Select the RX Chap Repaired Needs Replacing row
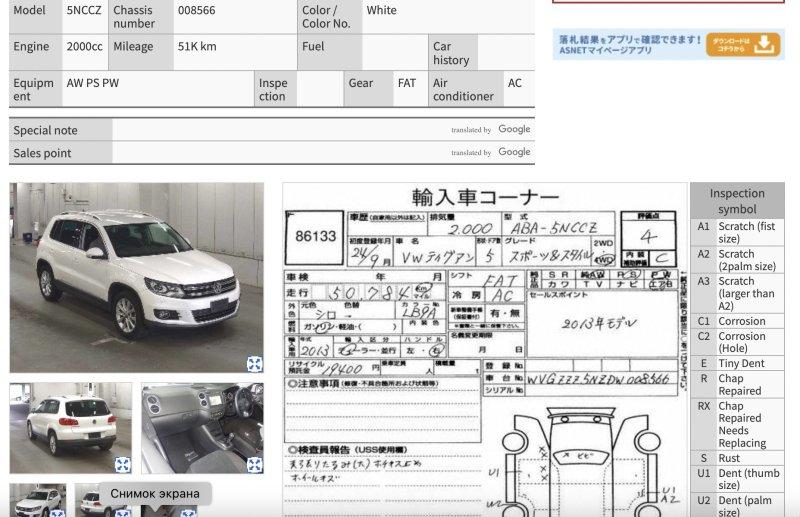Screen dimensions: 800x517 (737, 425)
